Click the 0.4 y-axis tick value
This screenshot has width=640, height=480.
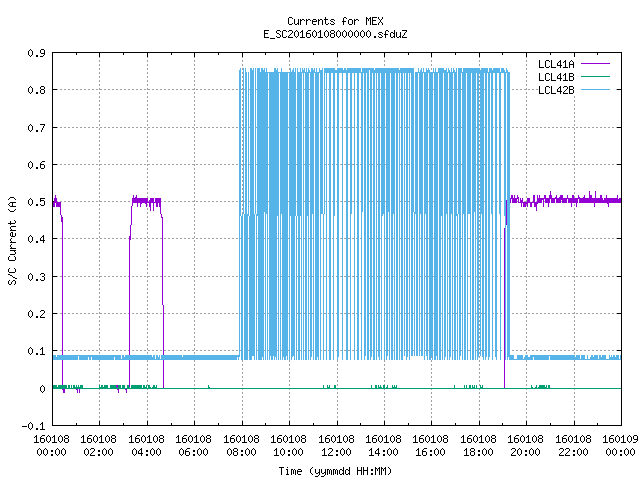click(x=36, y=239)
